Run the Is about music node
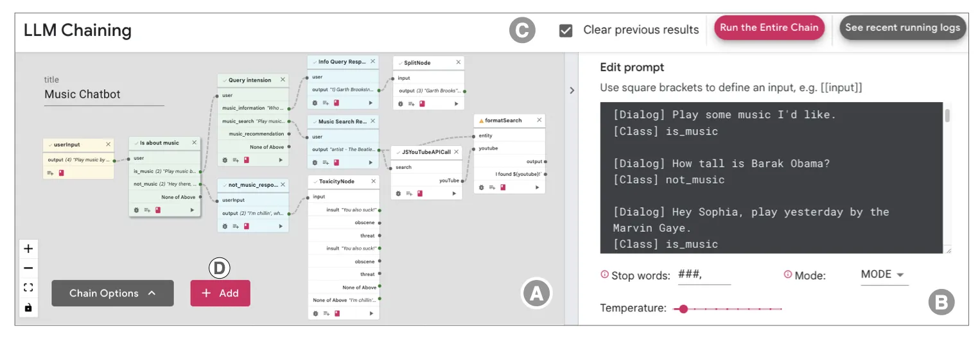The height and width of the screenshot is (339, 980). pyautogui.click(x=191, y=210)
